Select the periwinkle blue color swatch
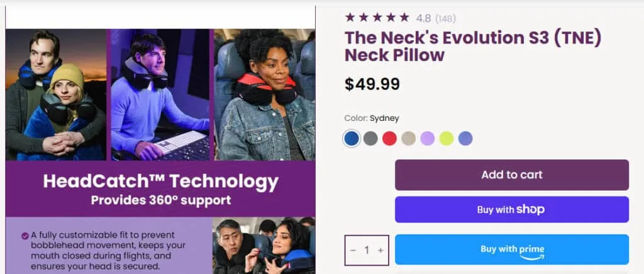The width and height of the screenshot is (644, 274). click(x=465, y=139)
